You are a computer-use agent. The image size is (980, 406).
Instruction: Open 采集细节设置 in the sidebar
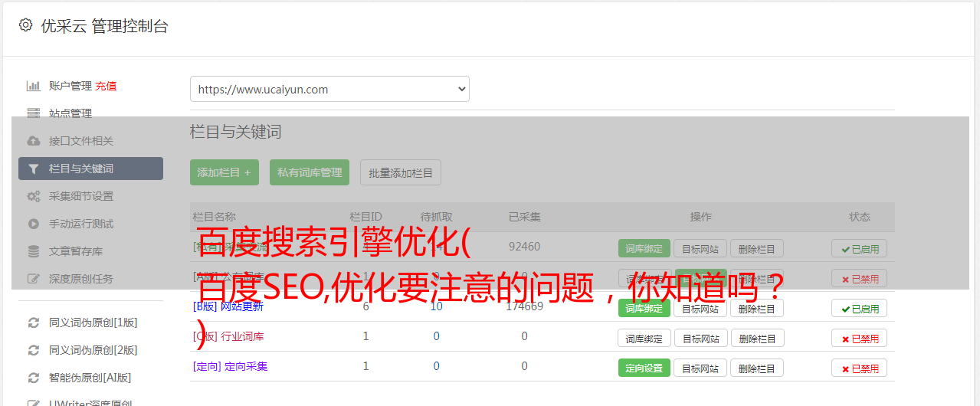pyautogui.click(x=81, y=196)
